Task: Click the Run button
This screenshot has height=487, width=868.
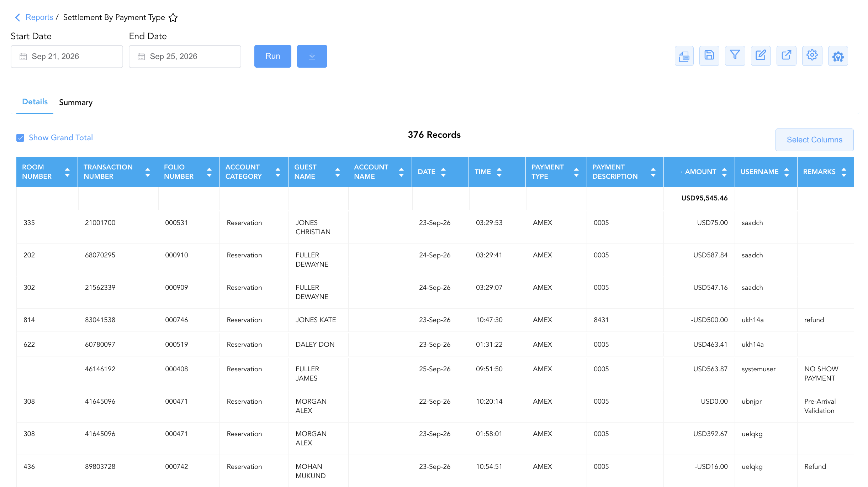Action: [x=273, y=56]
